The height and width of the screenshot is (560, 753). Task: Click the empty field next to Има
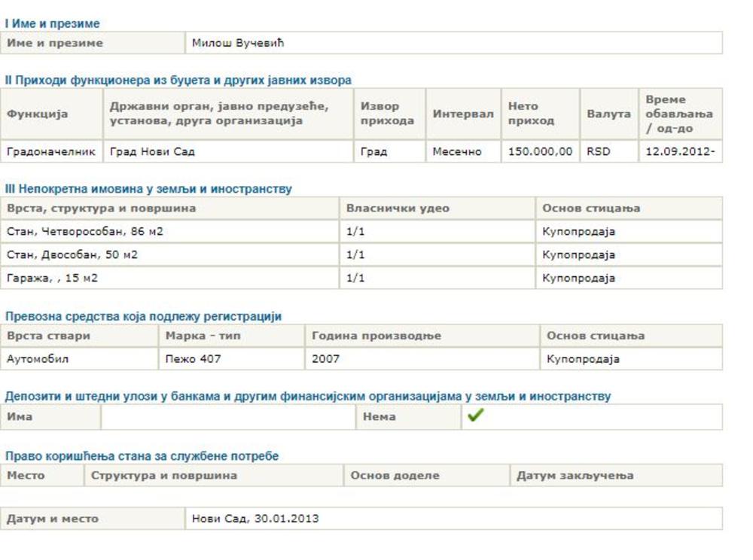pyautogui.click(x=227, y=416)
